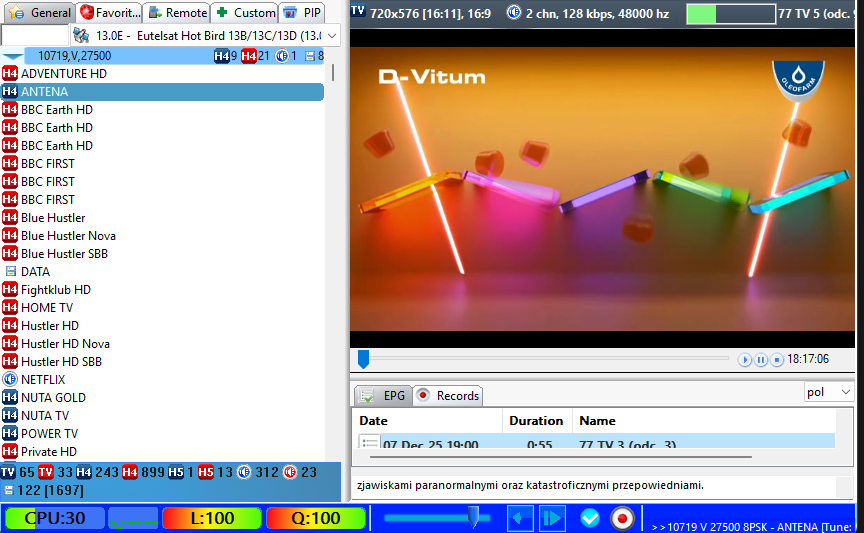Click the data icon beside DATA channel

(x=10, y=271)
